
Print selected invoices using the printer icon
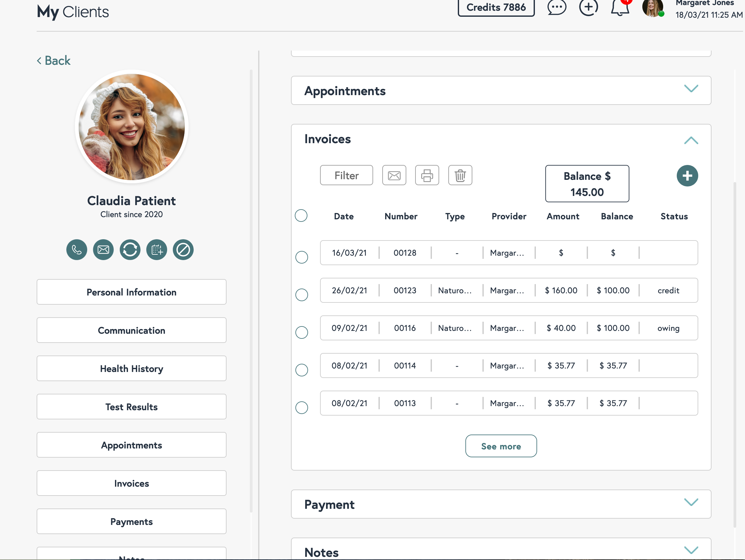427,175
